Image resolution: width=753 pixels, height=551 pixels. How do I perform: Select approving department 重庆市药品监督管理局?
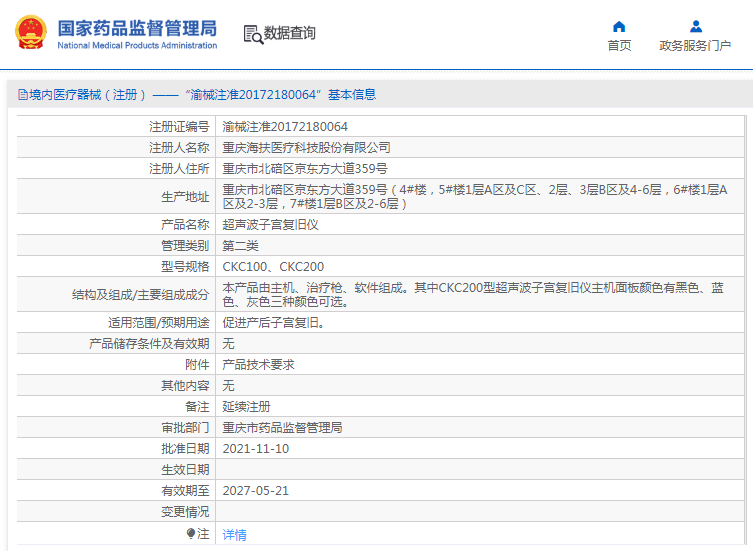[282, 428]
